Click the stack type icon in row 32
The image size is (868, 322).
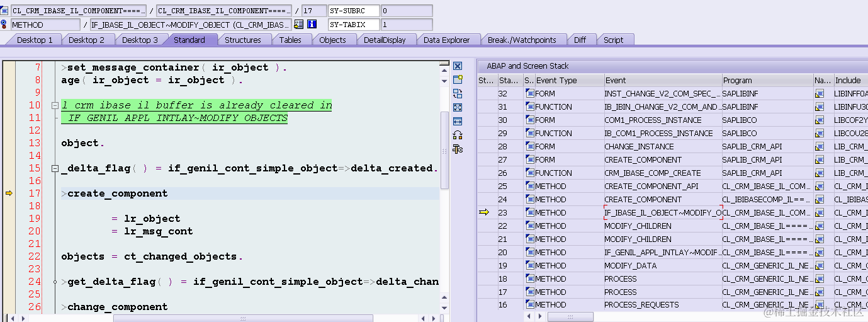pyautogui.click(x=529, y=93)
